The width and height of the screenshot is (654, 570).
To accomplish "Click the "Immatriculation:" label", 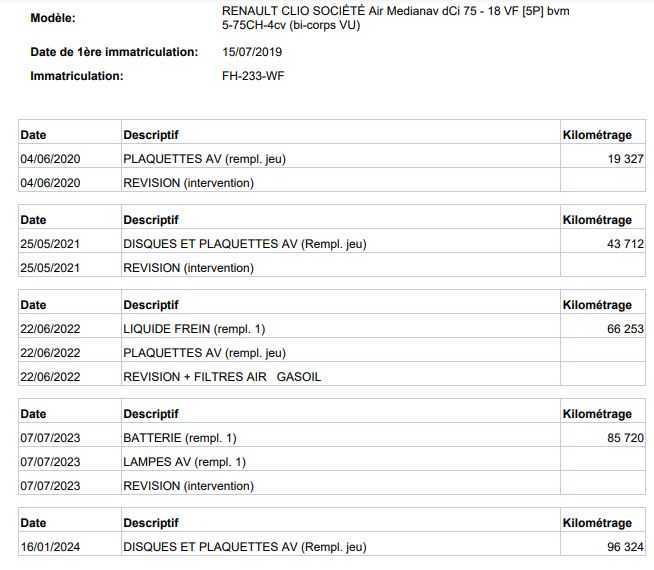I will pos(77,76).
